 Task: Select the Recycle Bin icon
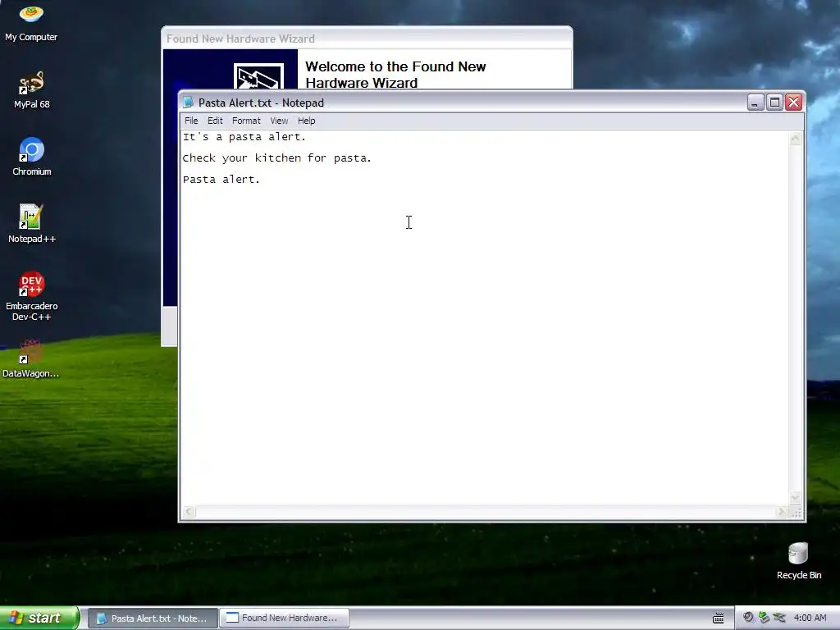[x=798, y=561]
